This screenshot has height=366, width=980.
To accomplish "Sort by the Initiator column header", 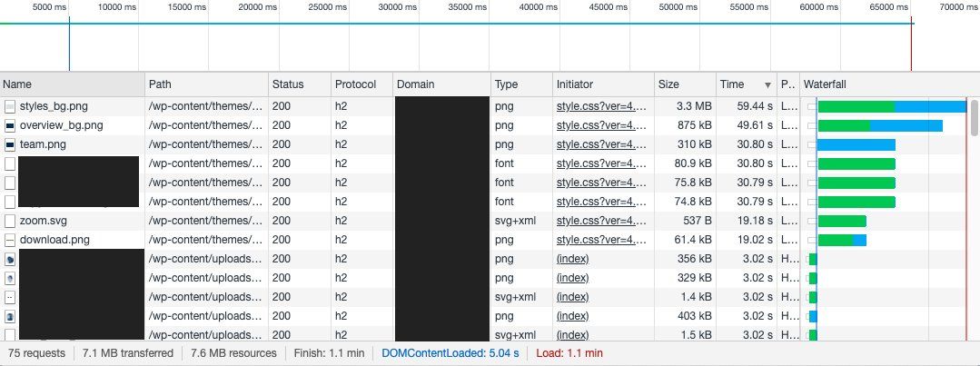I will point(603,84).
